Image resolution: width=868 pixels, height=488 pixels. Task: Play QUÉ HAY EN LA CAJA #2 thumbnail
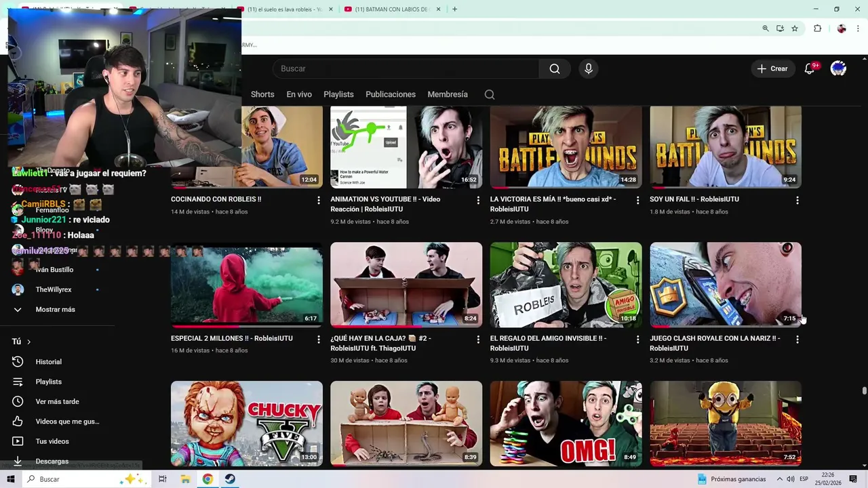[406, 285]
